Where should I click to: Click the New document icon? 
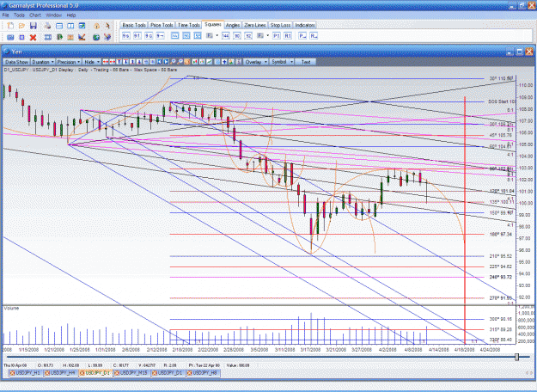pyautogui.click(x=10, y=26)
